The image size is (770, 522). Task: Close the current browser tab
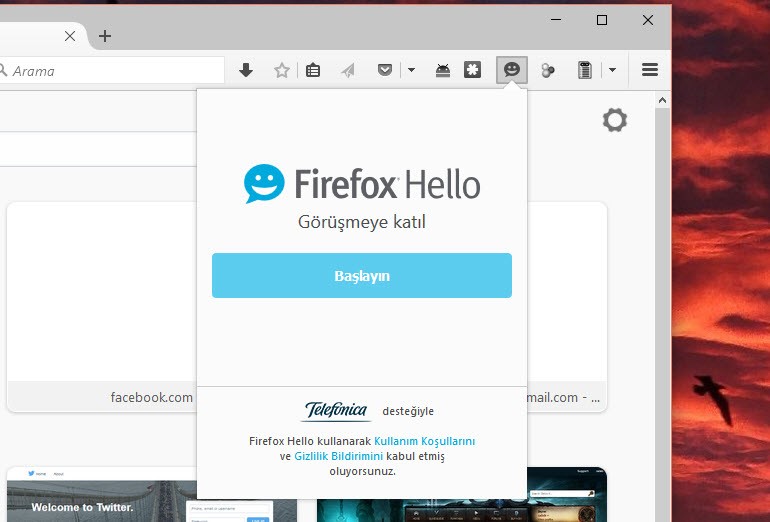tap(70, 36)
